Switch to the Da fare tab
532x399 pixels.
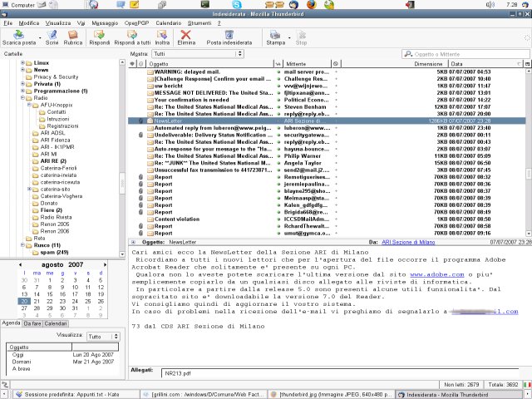pyautogui.click(x=33, y=323)
